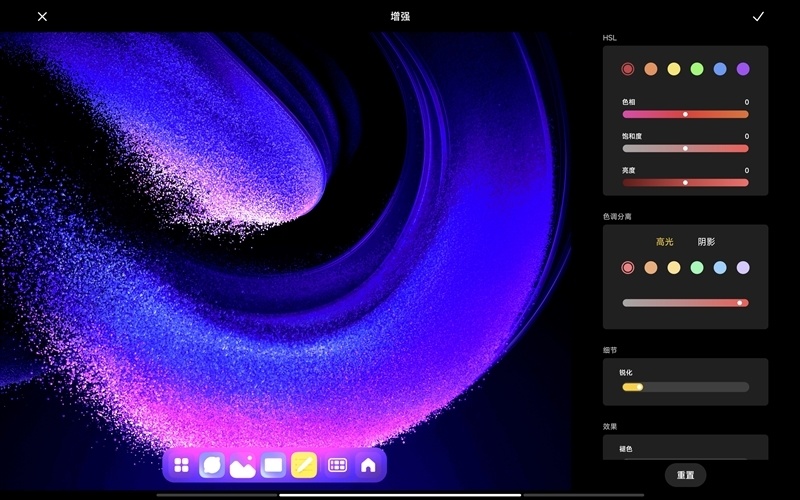Open the grid table icon in dock
Image resolution: width=800 pixels, height=500 pixels.
pos(337,465)
